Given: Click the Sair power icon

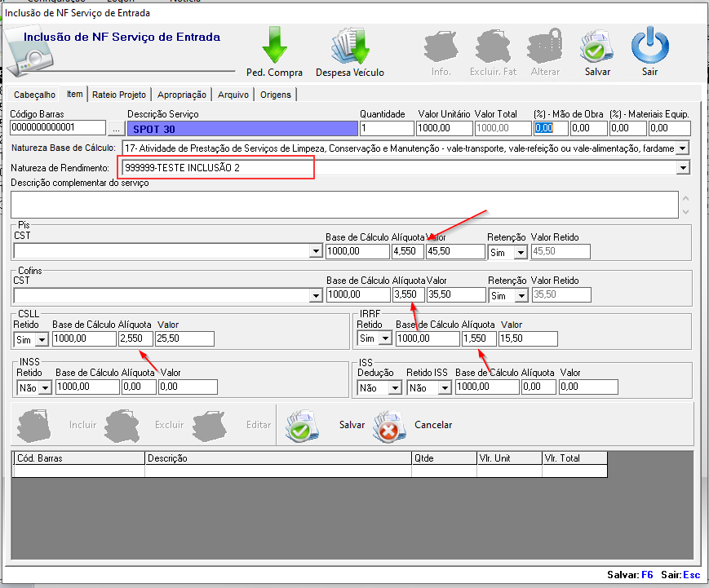Looking at the screenshot, I should 649,45.
